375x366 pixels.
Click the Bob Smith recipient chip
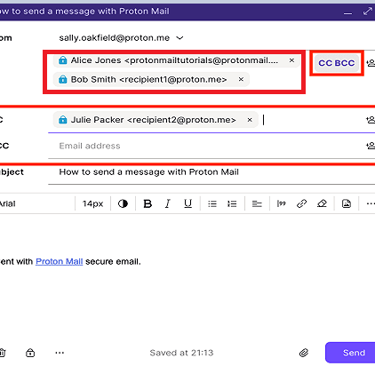pos(151,79)
